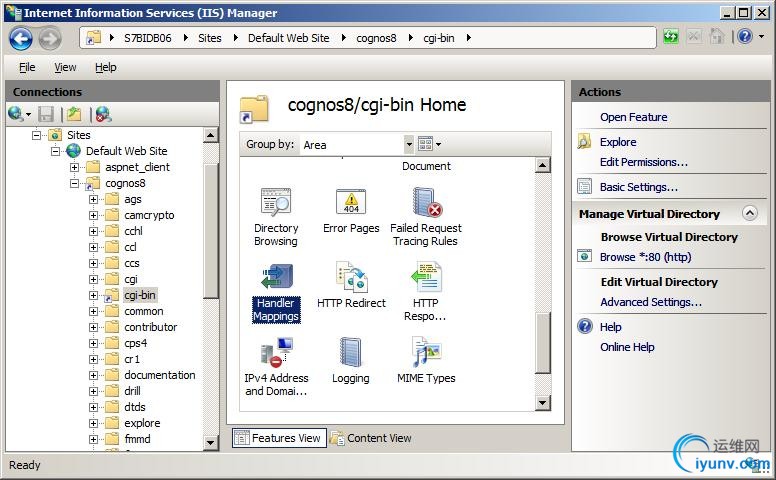Select the documentation folder in the tree
Image resolution: width=776 pixels, height=480 pixels.
click(x=159, y=375)
